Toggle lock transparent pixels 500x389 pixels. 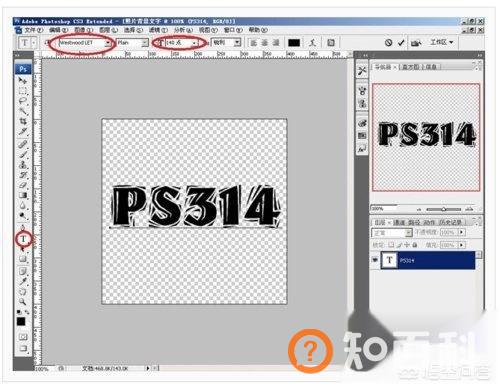pos(391,245)
